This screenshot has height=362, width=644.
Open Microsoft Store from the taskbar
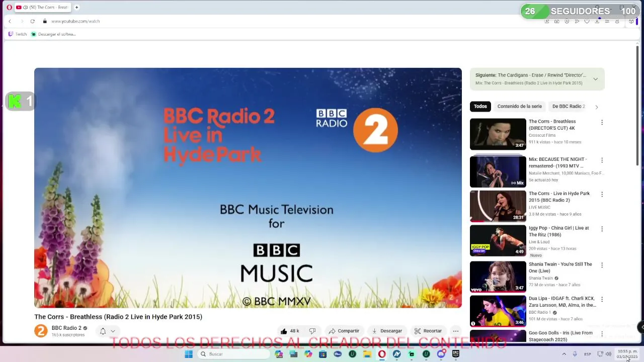point(323,354)
